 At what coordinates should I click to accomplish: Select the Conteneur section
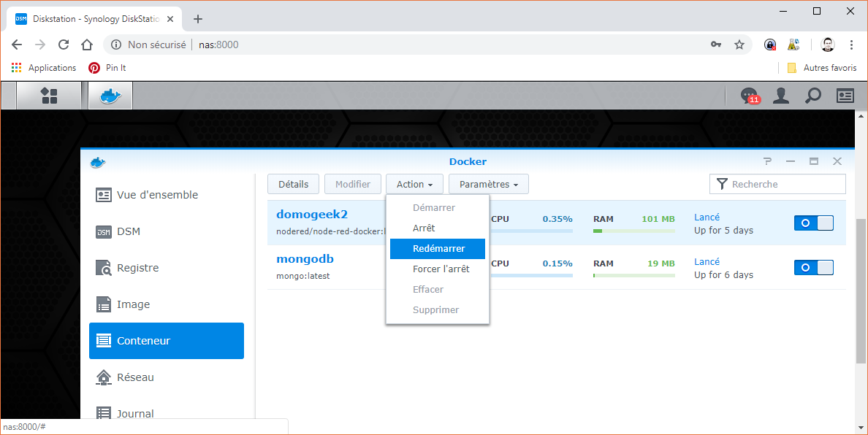[166, 341]
